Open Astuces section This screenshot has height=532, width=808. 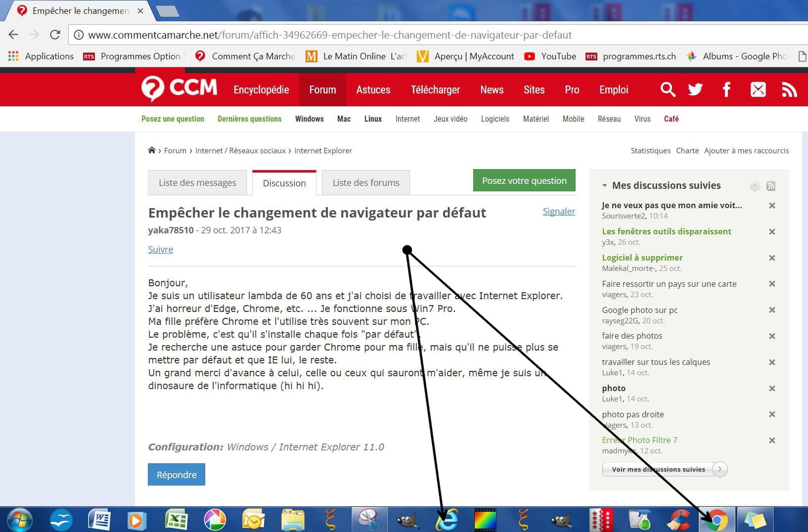pos(373,89)
